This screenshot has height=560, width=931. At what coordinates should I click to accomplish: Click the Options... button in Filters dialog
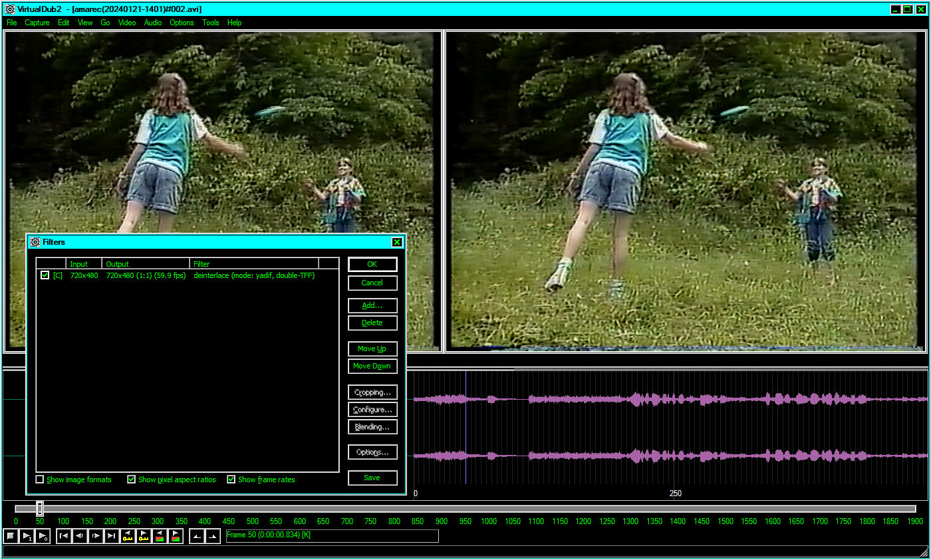372,452
